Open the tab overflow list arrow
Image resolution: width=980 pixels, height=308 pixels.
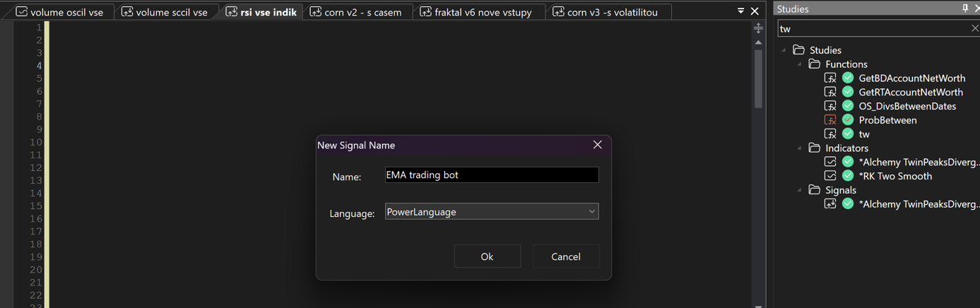point(740,11)
